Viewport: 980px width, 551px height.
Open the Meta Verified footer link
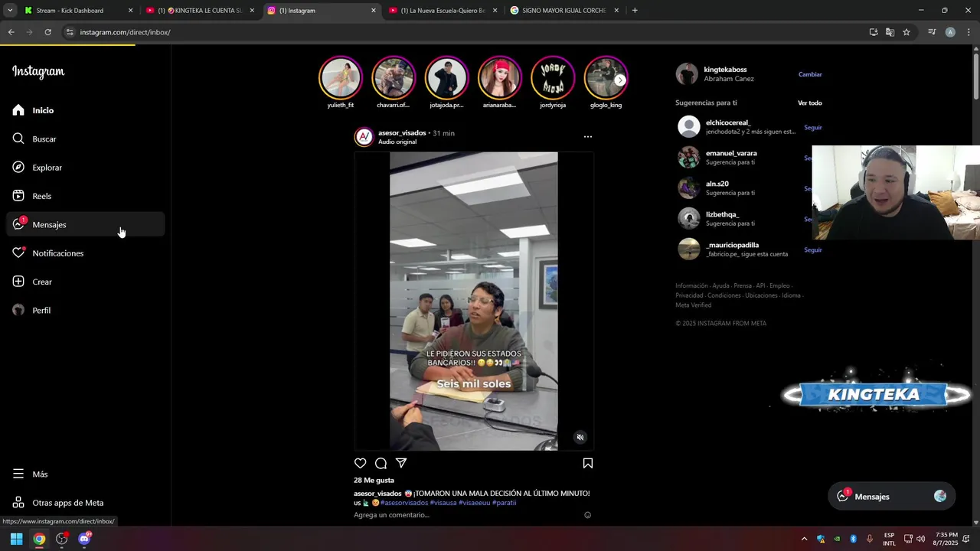pos(693,305)
